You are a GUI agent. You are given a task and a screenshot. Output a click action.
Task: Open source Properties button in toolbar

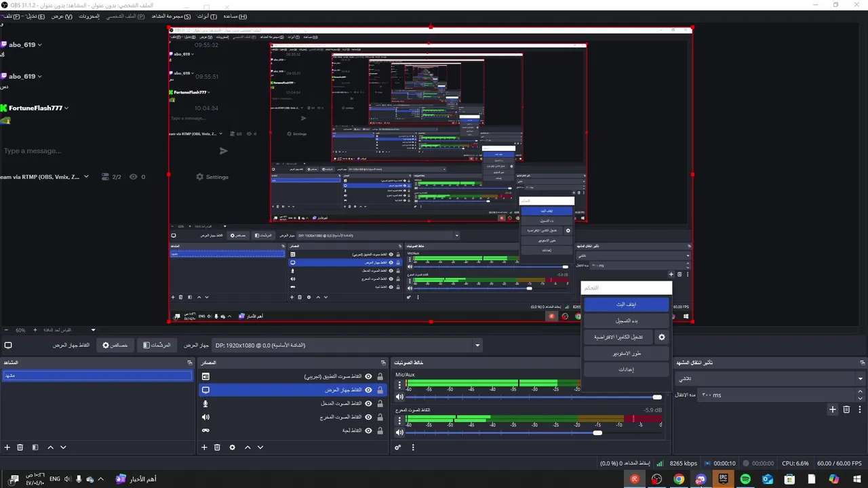(x=115, y=345)
